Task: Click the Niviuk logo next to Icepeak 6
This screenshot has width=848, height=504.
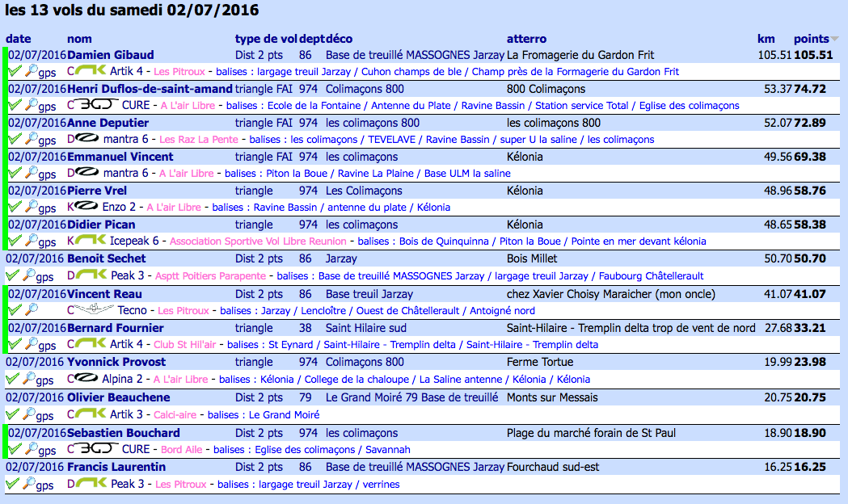Action: coord(91,241)
